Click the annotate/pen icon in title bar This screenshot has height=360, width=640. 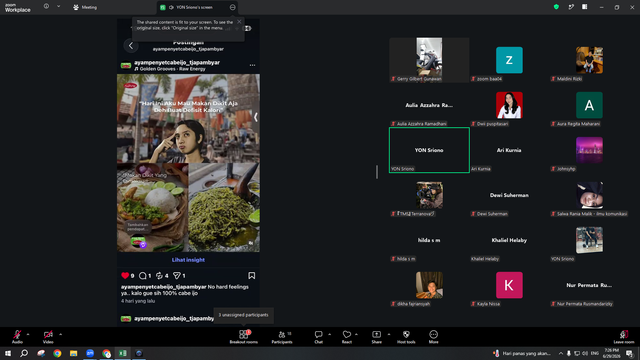click(x=571, y=7)
